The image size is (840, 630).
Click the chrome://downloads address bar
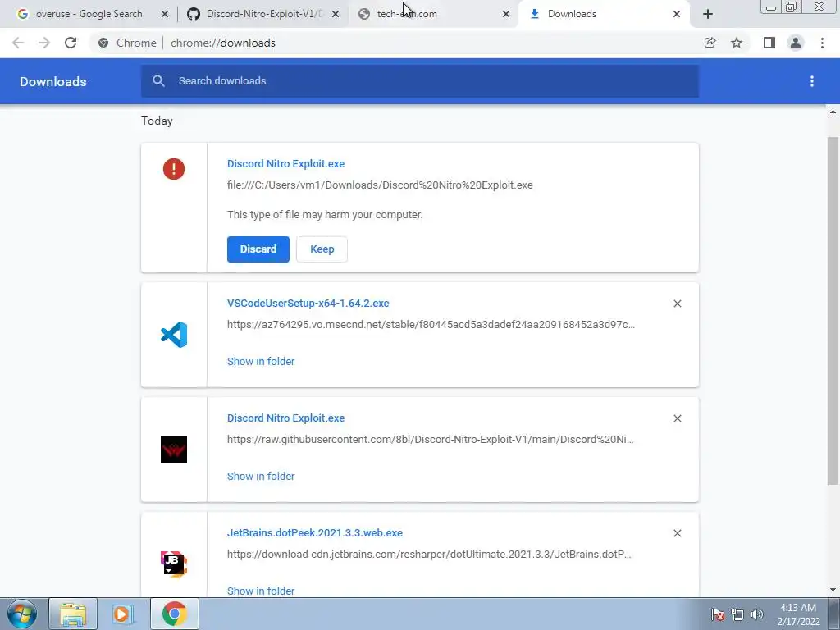tap(396, 43)
